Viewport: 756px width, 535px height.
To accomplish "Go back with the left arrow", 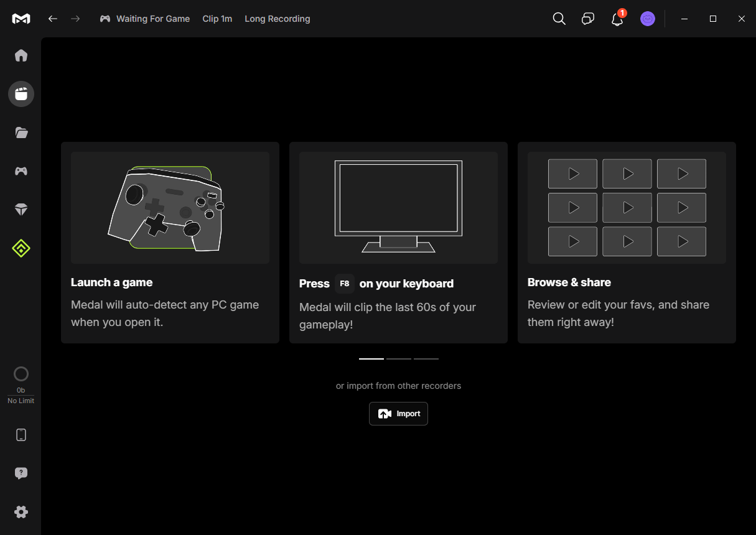I will click(x=53, y=19).
